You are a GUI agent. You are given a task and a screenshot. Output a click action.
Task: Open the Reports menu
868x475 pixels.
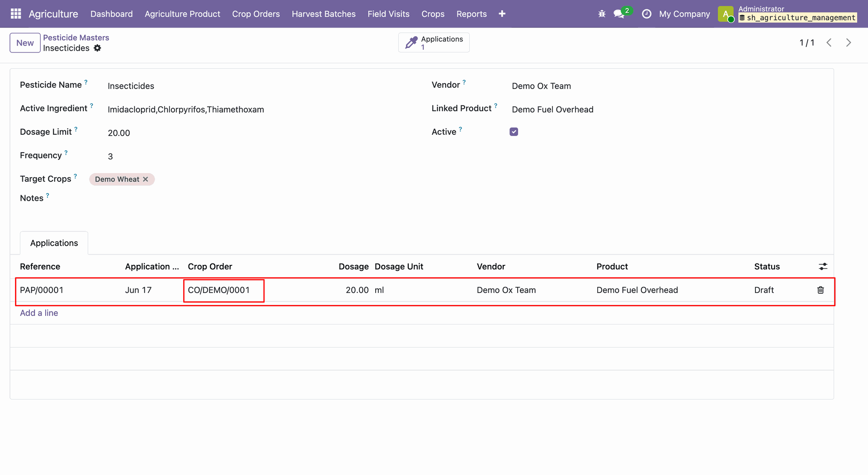coord(472,14)
